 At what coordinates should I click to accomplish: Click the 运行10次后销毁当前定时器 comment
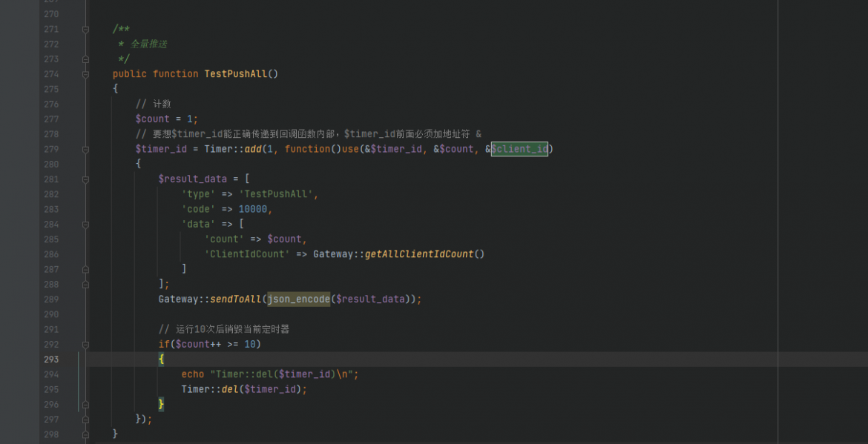tap(223, 329)
